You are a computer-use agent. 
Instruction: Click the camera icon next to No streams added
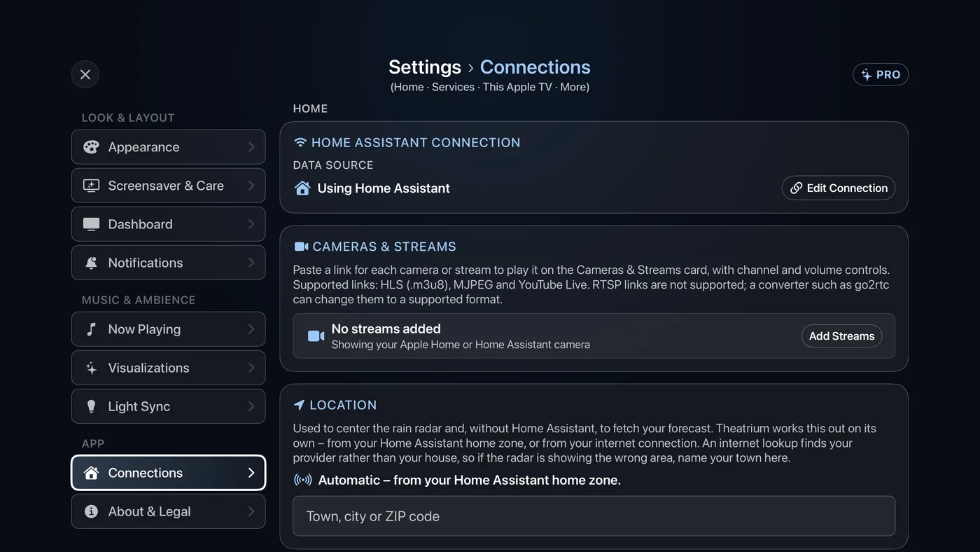(x=316, y=336)
